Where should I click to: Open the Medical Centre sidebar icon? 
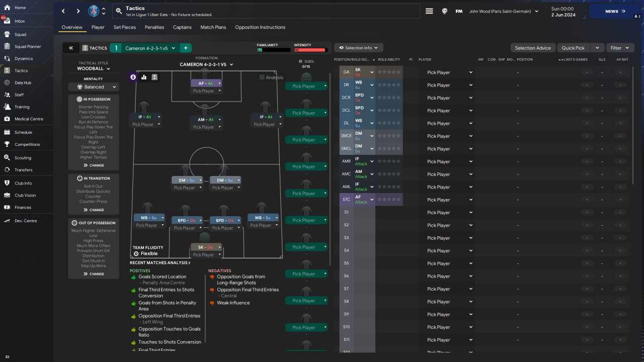click(8, 119)
